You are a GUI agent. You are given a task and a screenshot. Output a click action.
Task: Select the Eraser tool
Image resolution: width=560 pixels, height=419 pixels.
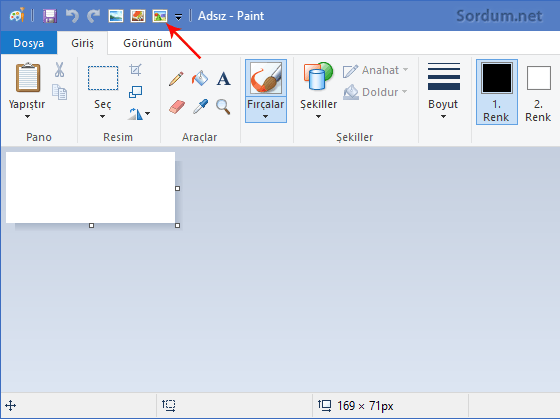tap(177, 107)
